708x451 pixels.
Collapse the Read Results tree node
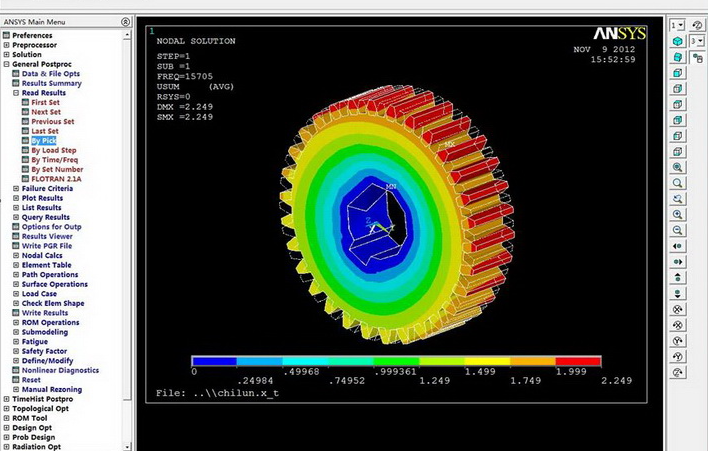(15, 93)
